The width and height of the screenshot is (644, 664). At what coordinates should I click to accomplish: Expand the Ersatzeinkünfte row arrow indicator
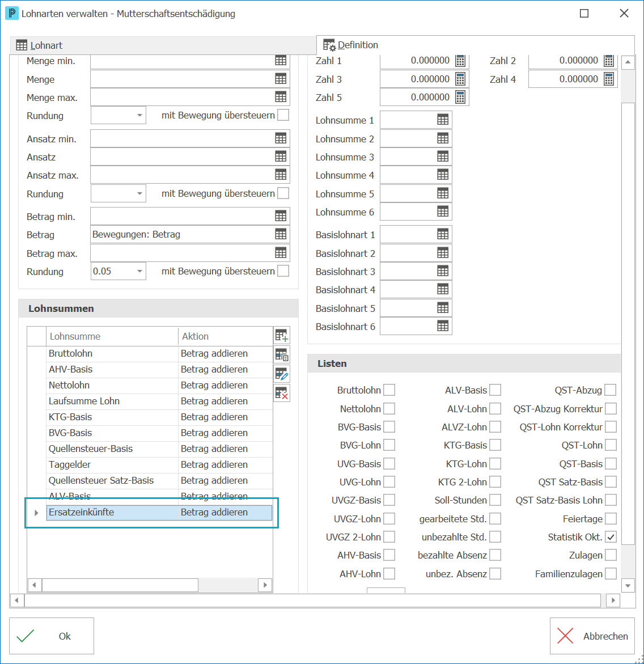pos(36,513)
